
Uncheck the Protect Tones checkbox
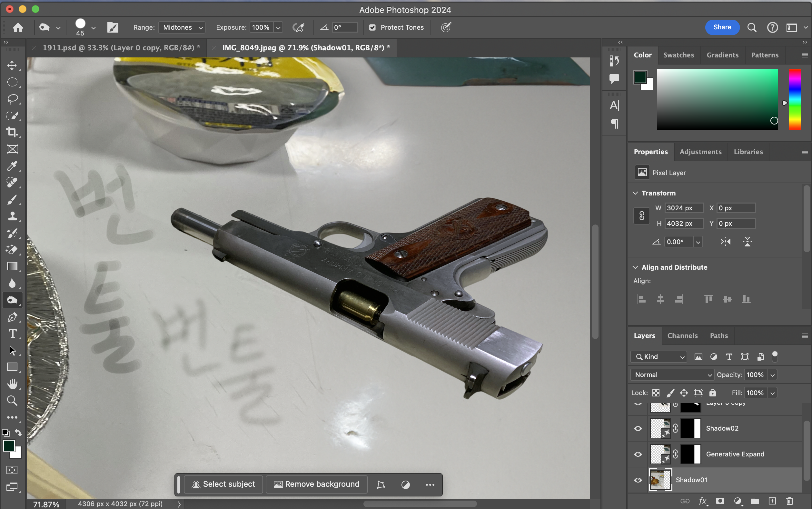tap(372, 28)
